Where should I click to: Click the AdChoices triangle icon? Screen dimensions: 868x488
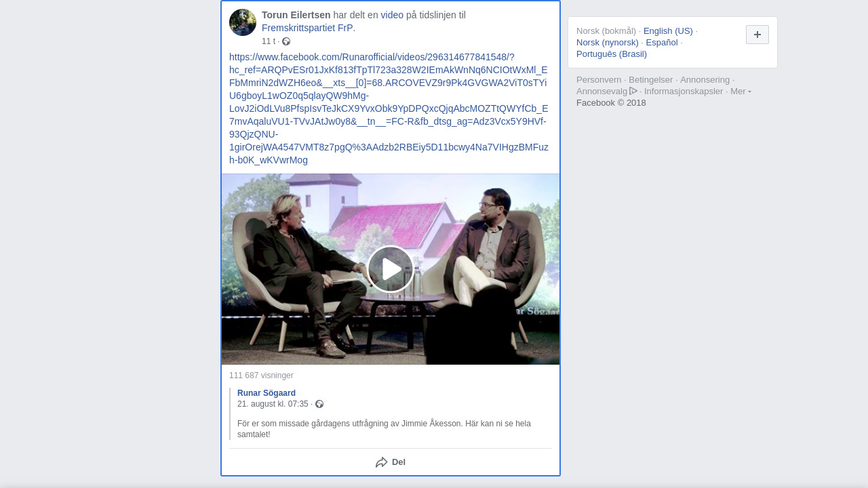point(633,91)
